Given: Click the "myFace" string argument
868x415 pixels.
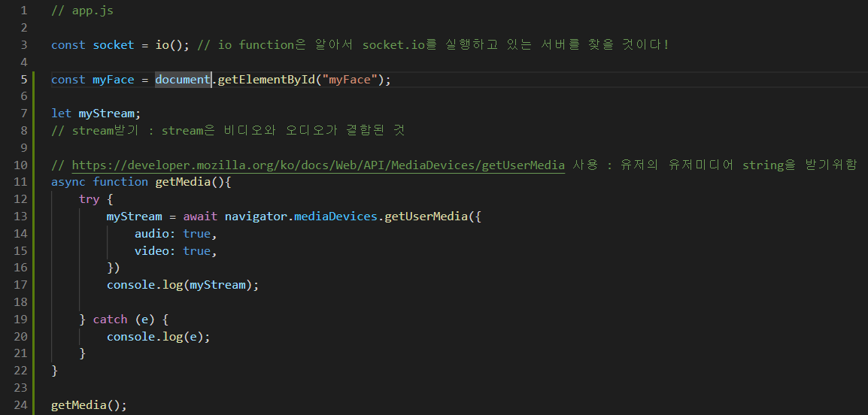Looking at the screenshot, I should tap(349, 80).
